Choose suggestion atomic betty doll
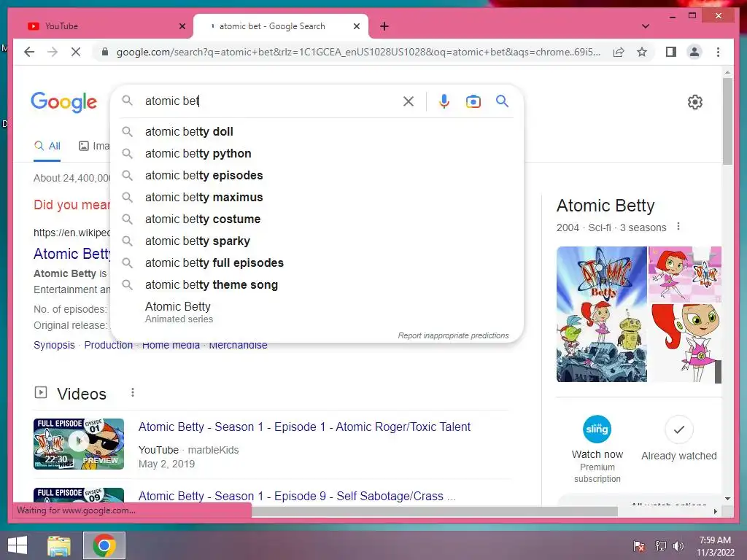The height and width of the screenshot is (560, 747). (x=317, y=131)
